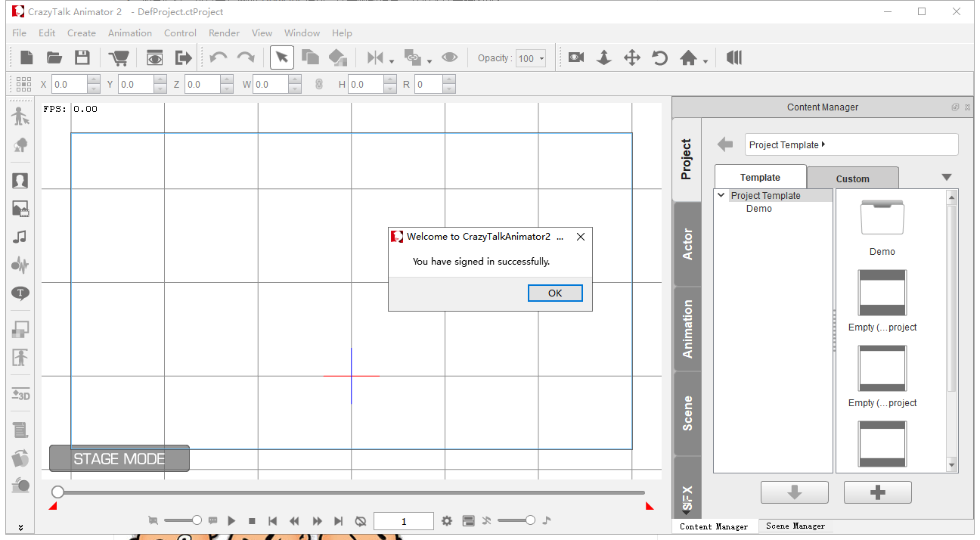This screenshot has width=980, height=540.
Task: Click the Content Manager back arrow
Action: click(725, 144)
